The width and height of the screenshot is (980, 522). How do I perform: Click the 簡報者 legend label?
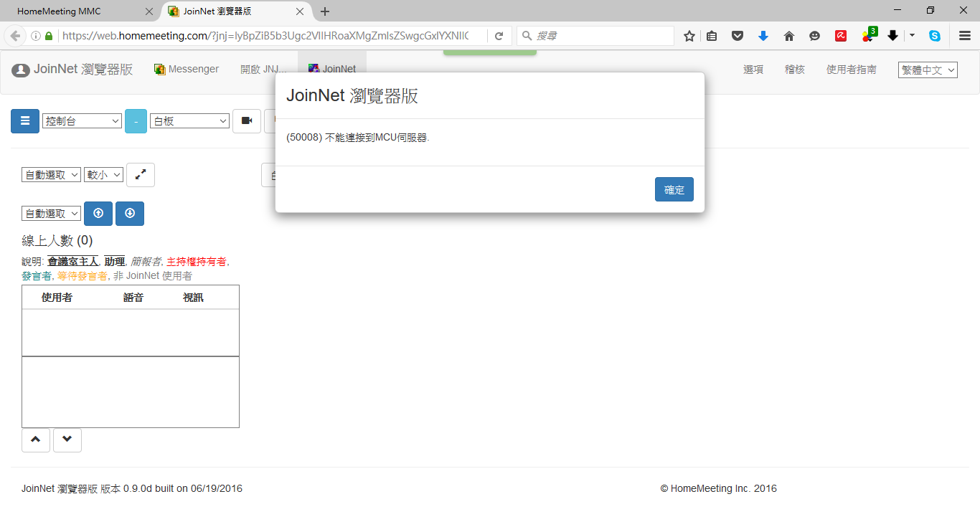point(146,262)
